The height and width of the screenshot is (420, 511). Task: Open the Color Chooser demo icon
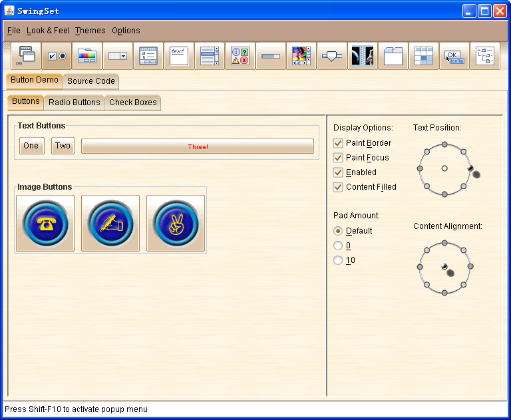(x=87, y=56)
